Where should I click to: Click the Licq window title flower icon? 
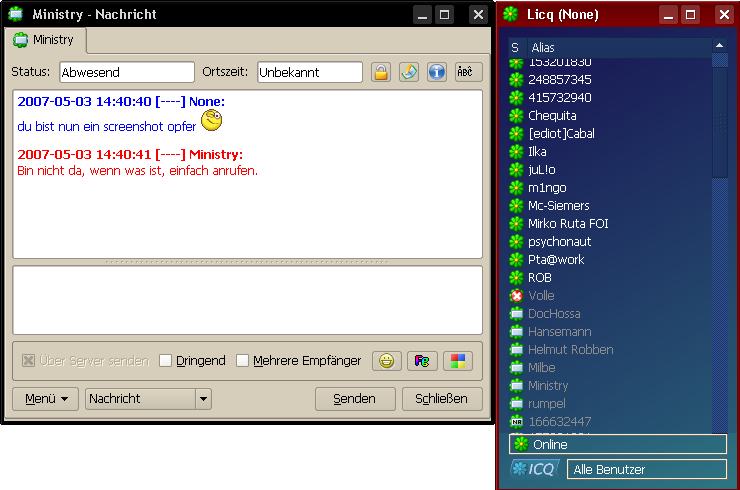coord(510,14)
